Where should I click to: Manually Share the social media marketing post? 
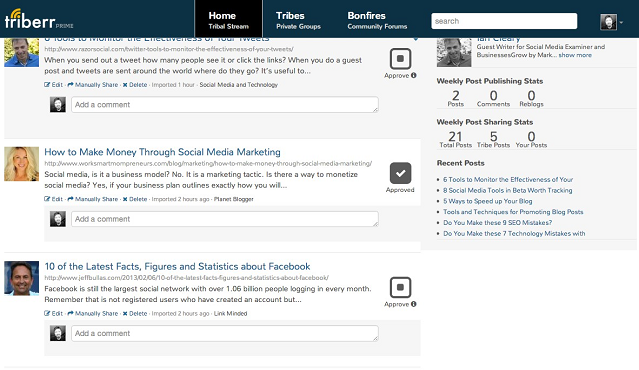(x=93, y=199)
